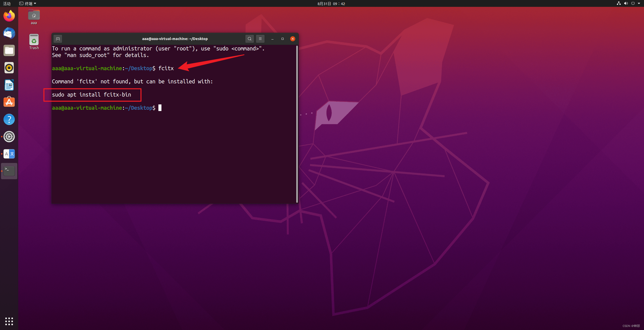The width and height of the screenshot is (644, 330).
Task: Open the language support dock icon
Action: (9, 154)
